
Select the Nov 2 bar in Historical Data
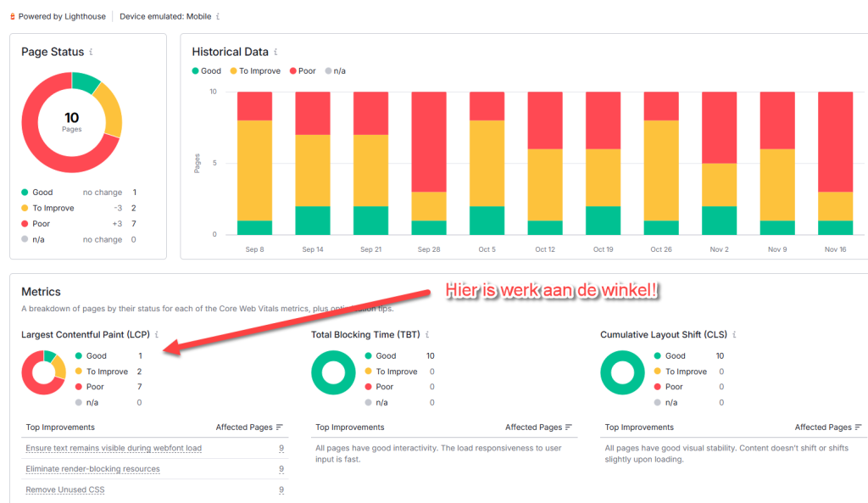719,163
